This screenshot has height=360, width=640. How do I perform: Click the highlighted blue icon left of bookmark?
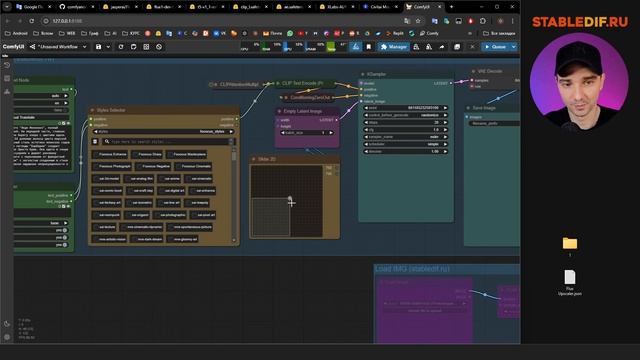coord(356,47)
